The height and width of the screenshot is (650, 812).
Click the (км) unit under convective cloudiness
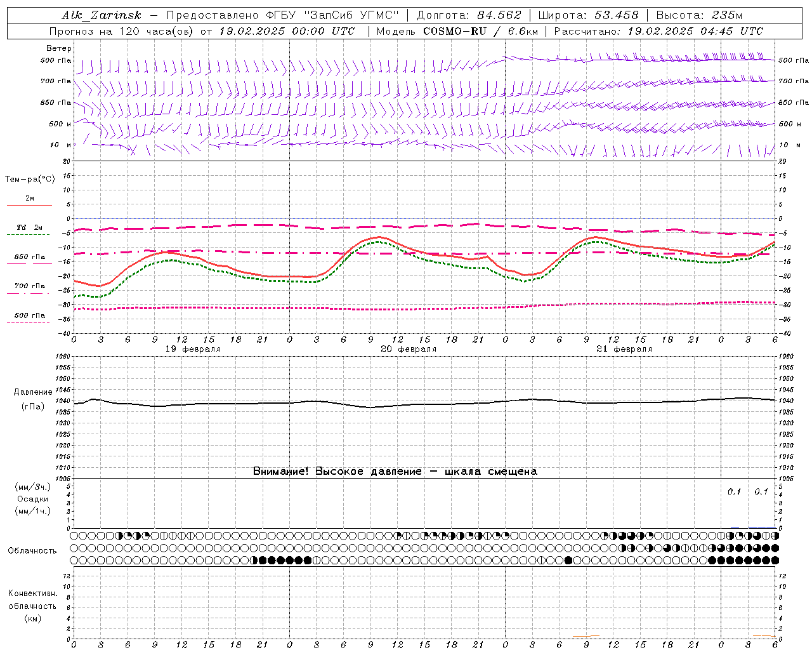(32, 619)
